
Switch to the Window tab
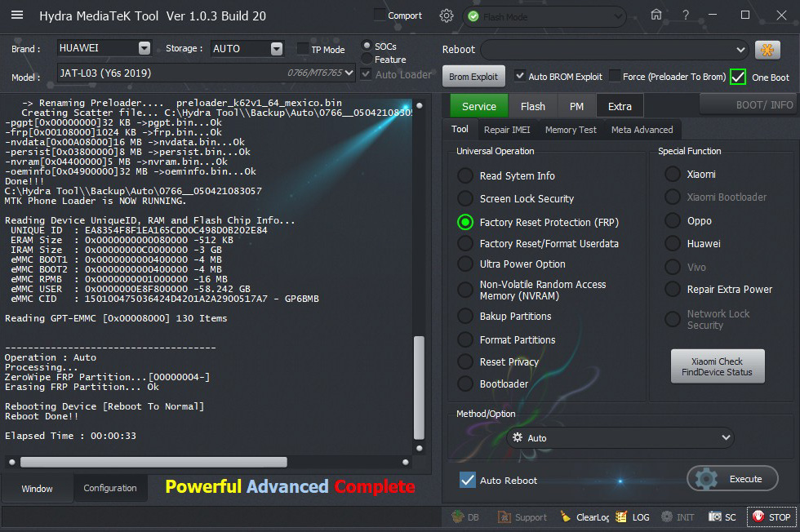tap(37, 488)
